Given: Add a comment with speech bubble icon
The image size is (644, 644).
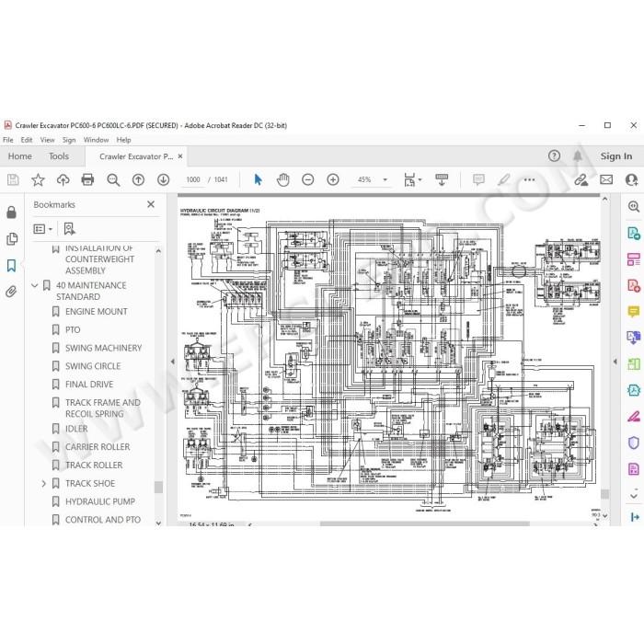Looking at the screenshot, I should pos(478,179).
